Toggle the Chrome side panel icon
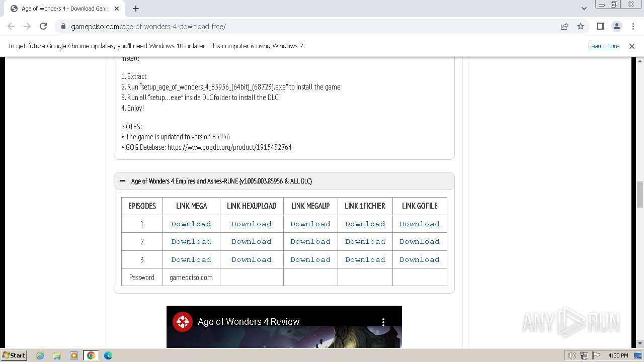The height and width of the screenshot is (362, 644). pyautogui.click(x=600, y=26)
